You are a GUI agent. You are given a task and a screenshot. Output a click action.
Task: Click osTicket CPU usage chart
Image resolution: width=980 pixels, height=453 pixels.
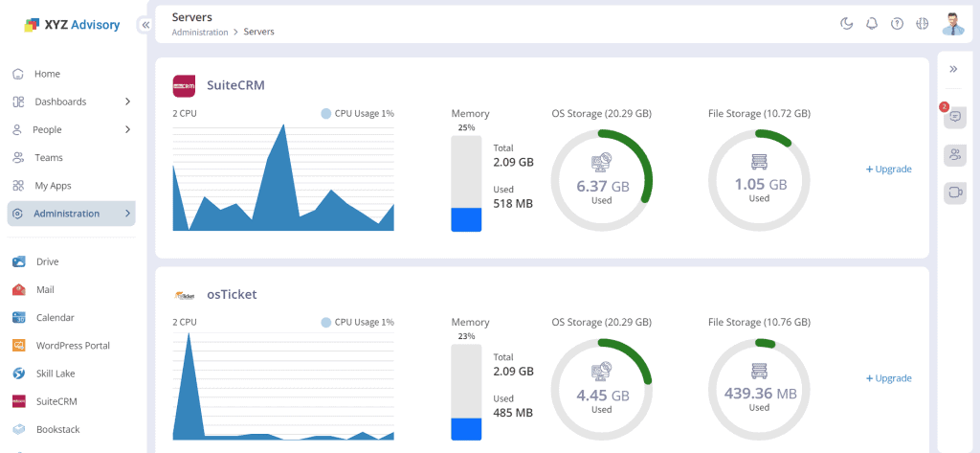pos(283,386)
